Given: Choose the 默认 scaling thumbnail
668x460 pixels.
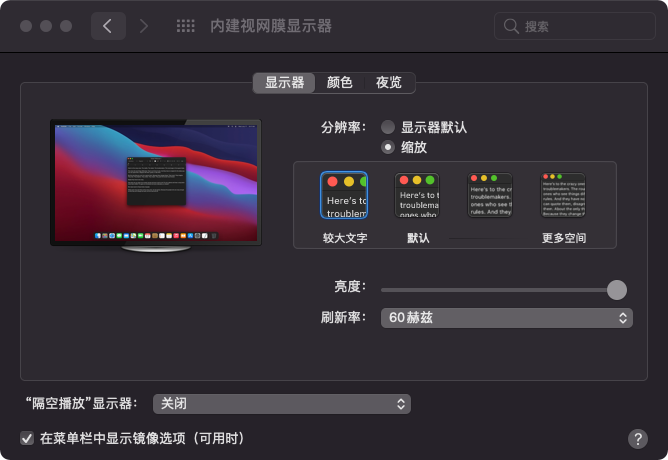Looking at the screenshot, I should click(x=417, y=195).
